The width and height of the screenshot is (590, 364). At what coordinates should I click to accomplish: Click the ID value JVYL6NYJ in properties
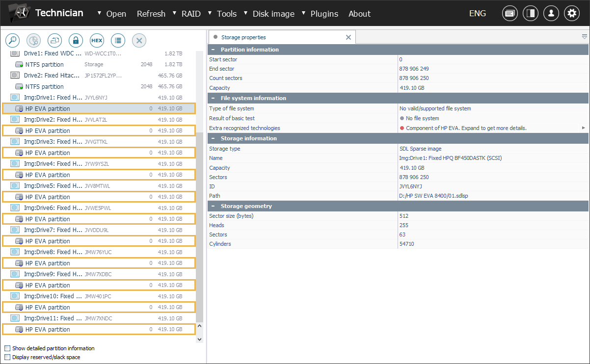(x=411, y=186)
